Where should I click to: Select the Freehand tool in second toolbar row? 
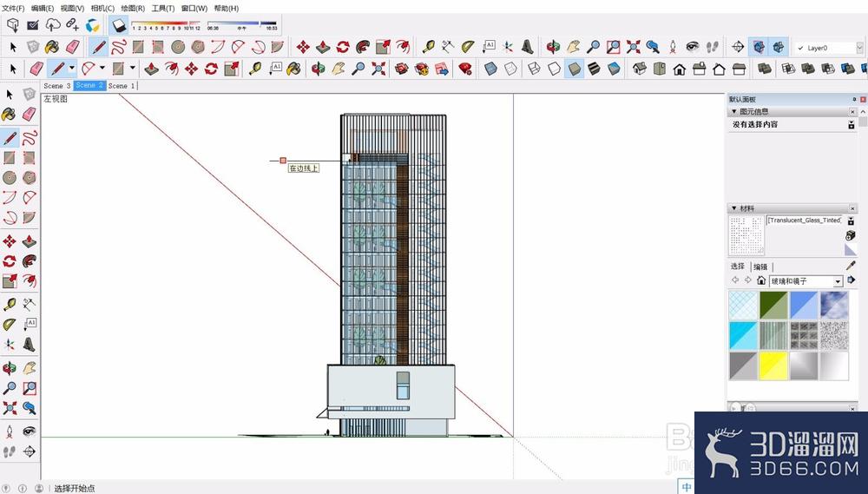119,47
